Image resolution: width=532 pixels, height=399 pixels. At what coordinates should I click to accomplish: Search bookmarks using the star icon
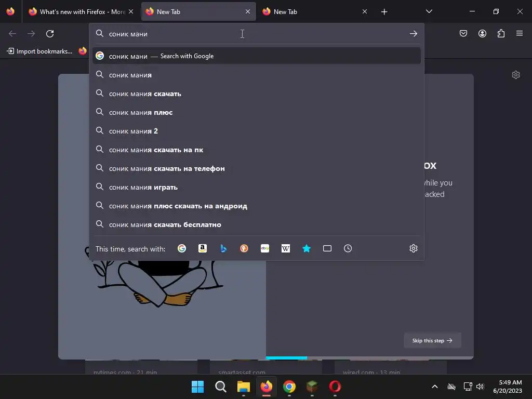(x=307, y=249)
